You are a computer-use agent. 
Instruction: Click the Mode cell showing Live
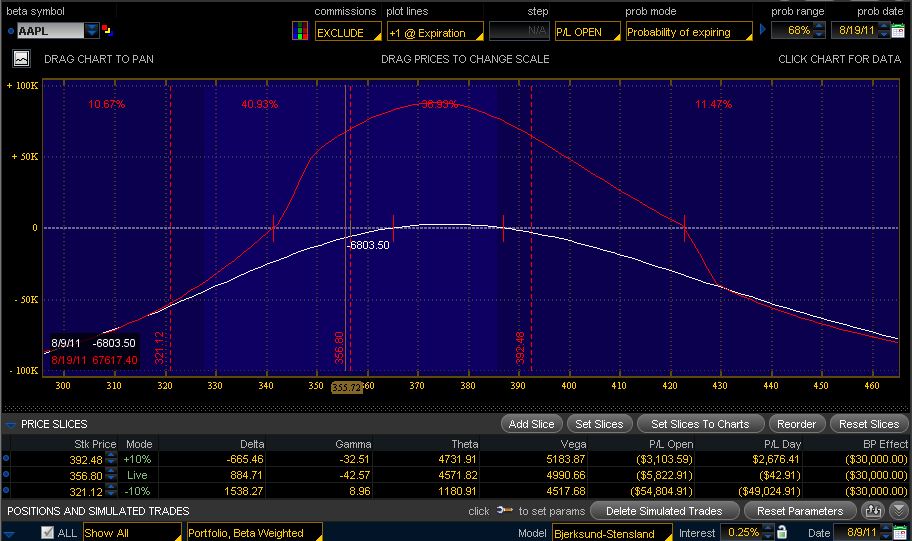pyautogui.click(x=137, y=475)
